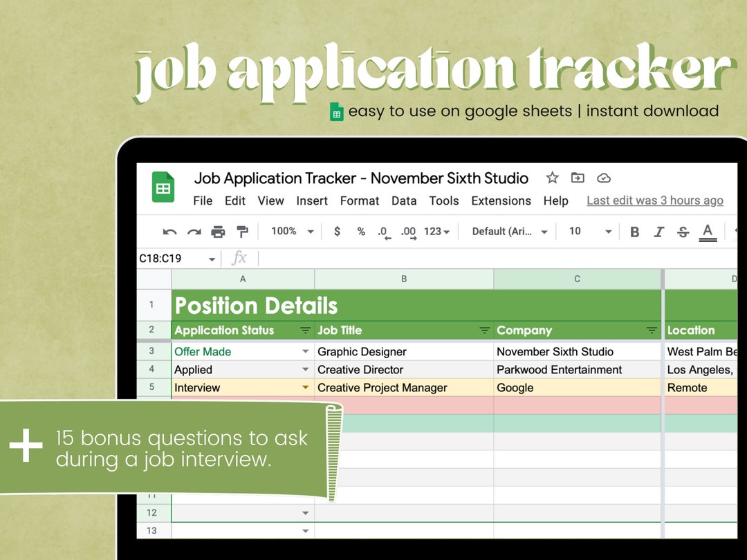Image resolution: width=747 pixels, height=560 pixels.
Task: Decrease decimal places
Action: pos(384,232)
